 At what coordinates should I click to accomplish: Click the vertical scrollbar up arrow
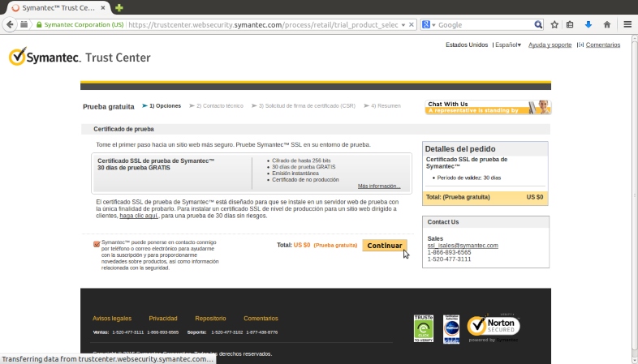click(634, 39)
